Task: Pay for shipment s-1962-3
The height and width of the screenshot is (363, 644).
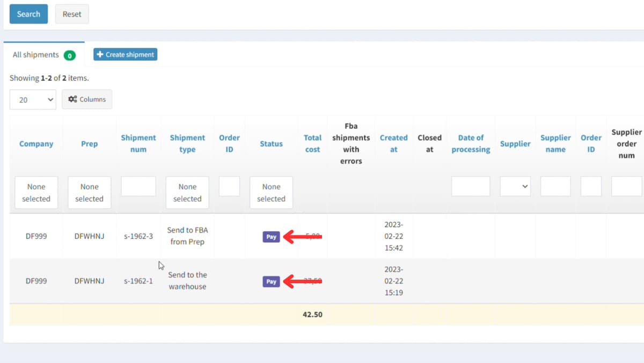Action: tap(271, 237)
